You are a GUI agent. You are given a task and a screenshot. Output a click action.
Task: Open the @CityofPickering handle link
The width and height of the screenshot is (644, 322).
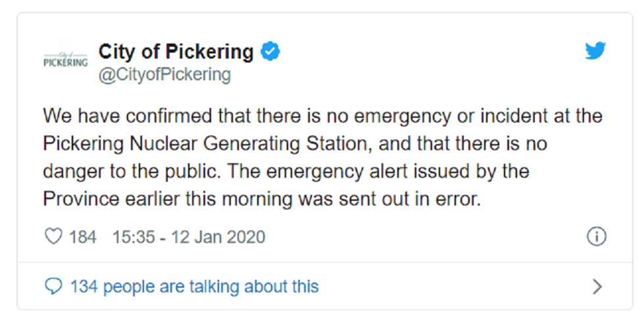(164, 75)
